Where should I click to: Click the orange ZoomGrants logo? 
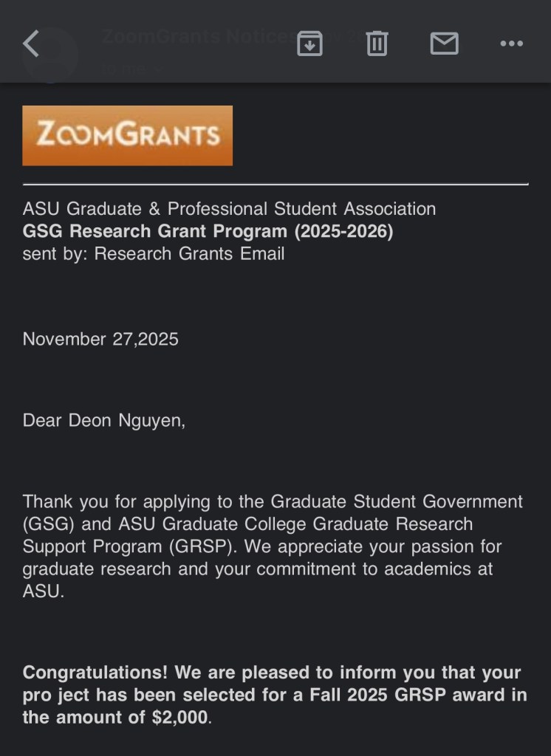127,135
